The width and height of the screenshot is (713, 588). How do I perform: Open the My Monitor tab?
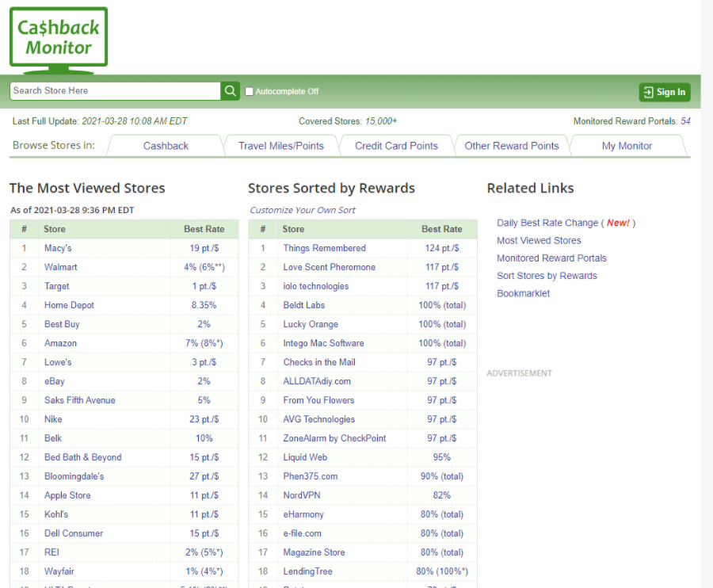tap(627, 146)
